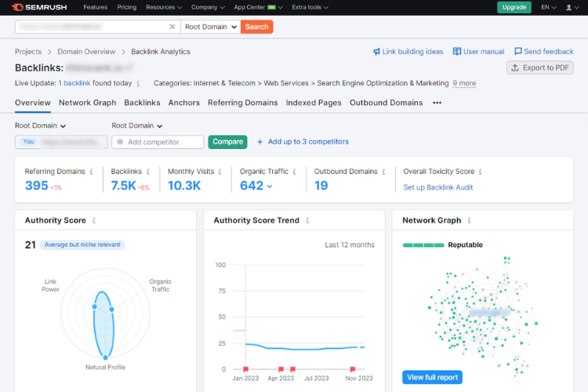Switch to the Referring Domains tab

(x=242, y=103)
